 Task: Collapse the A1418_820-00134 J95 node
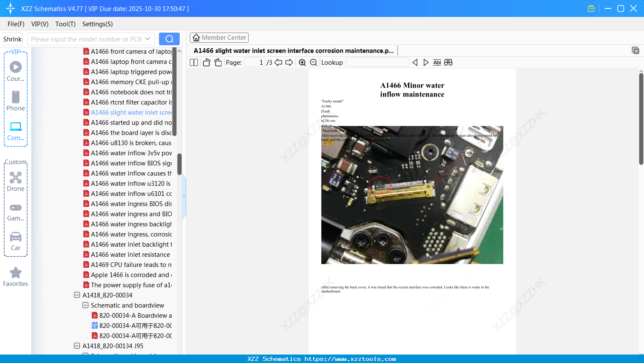[x=77, y=346]
